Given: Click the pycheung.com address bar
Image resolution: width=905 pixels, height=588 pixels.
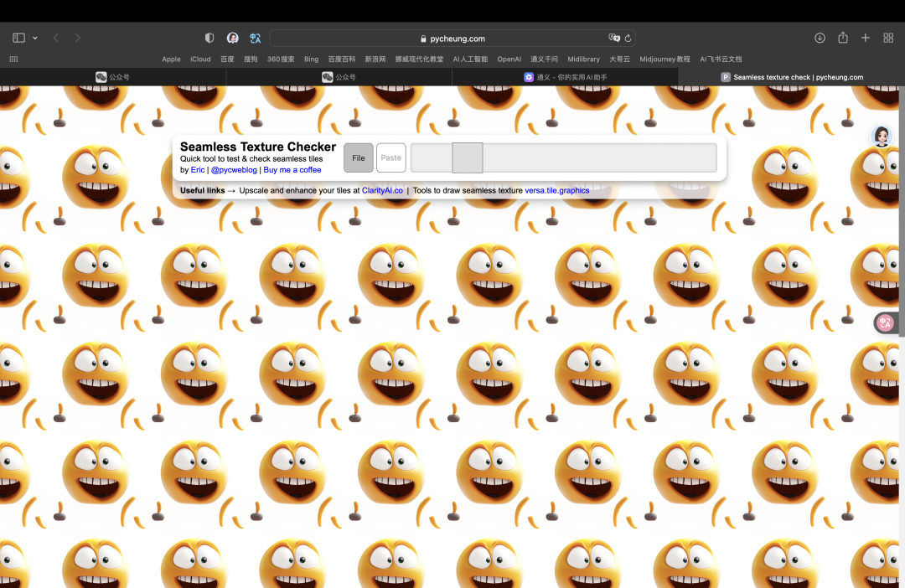Looking at the screenshot, I should (452, 39).
